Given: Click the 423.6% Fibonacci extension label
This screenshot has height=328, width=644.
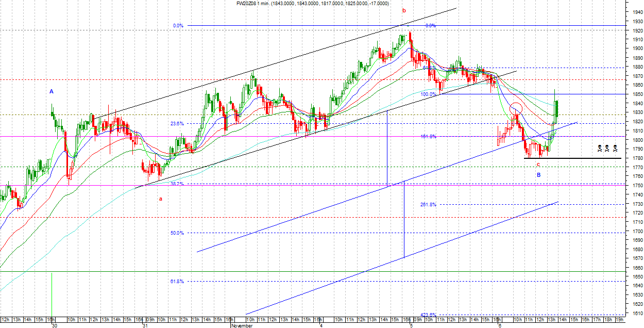Looking at the screenshot, I should click(429, 315).
